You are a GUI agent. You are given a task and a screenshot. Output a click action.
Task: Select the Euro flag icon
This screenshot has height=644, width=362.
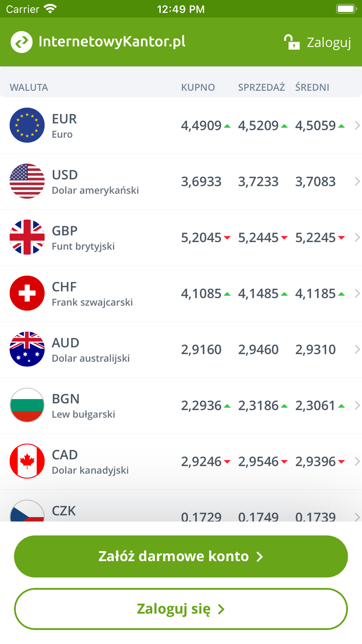click(x=27, y=125)
